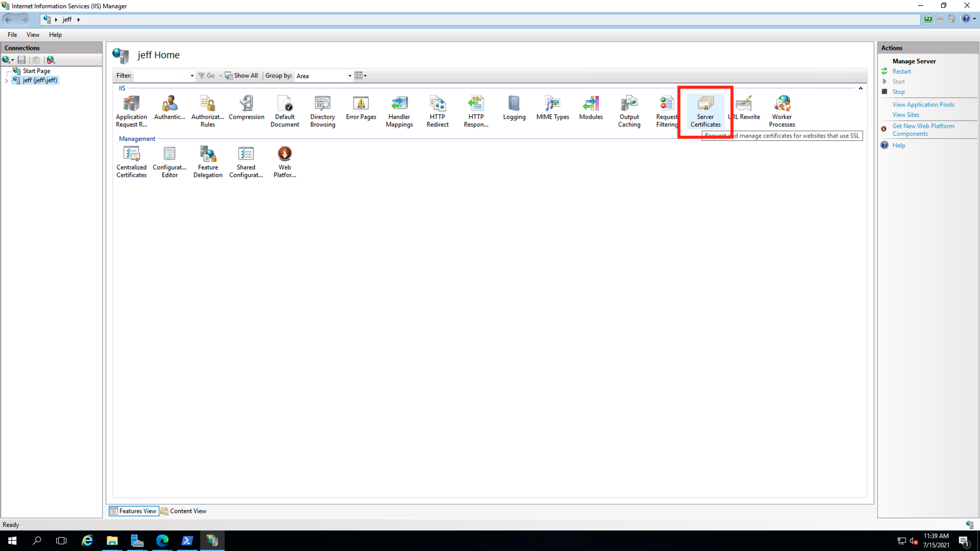This screenshot has width=980, height=551.
Task: Open the Default Document feature
Action: coord(284,111)
